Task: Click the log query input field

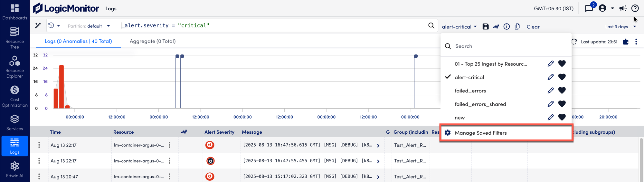Action: tap(274, 25)
